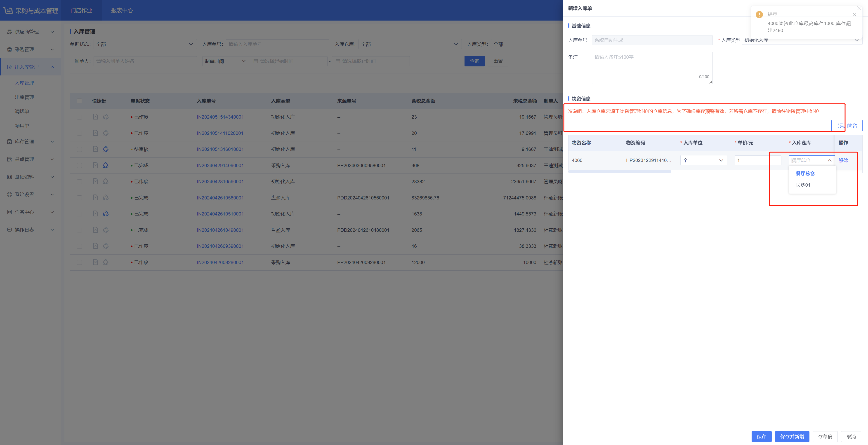Click the void icon for IN2024042609280001
This screenshot has height=445, width=868.
[95, 262]
